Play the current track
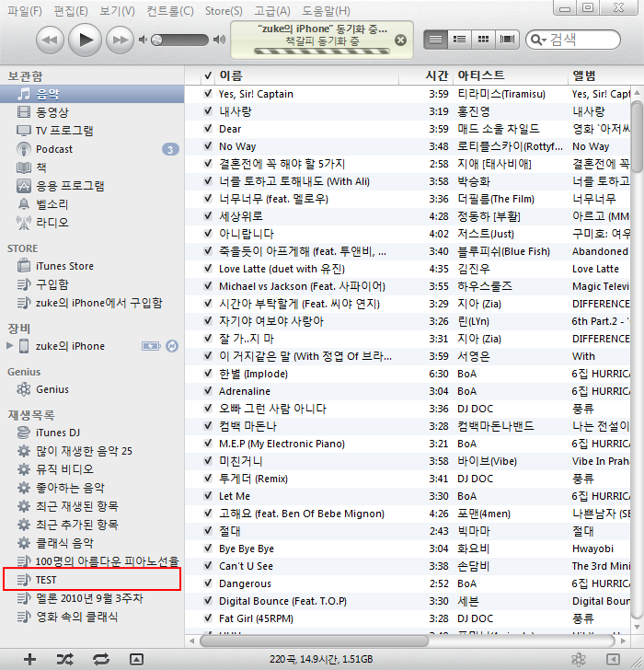This screenshot has height=670, width=644. [85, 40]
